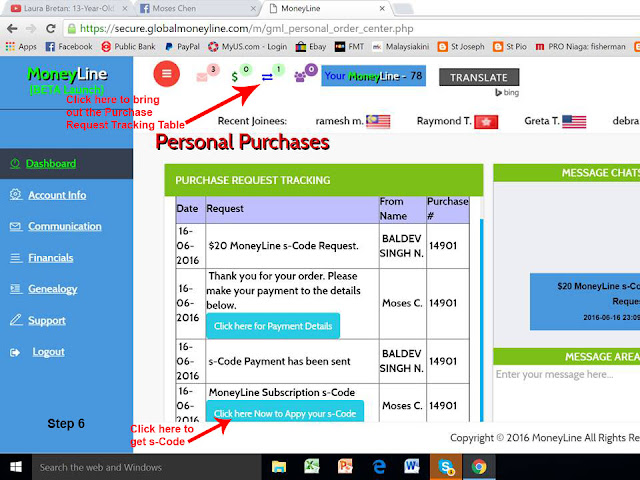Click the TRANSLATE button
Screen dimensions: 640x480
[479, 77]
